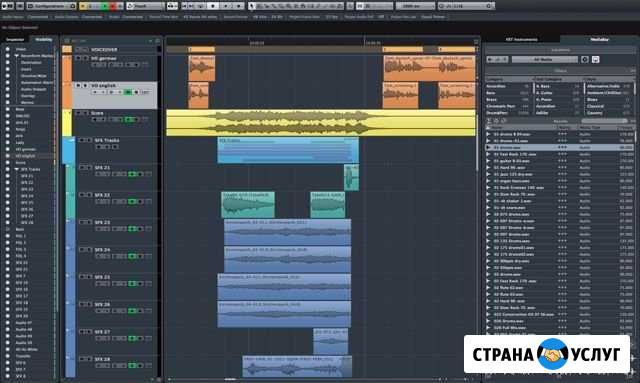The width and height of the screenshot is (640, 383).
Task: Click circular icon next to All Media
Action: point(584,59)
